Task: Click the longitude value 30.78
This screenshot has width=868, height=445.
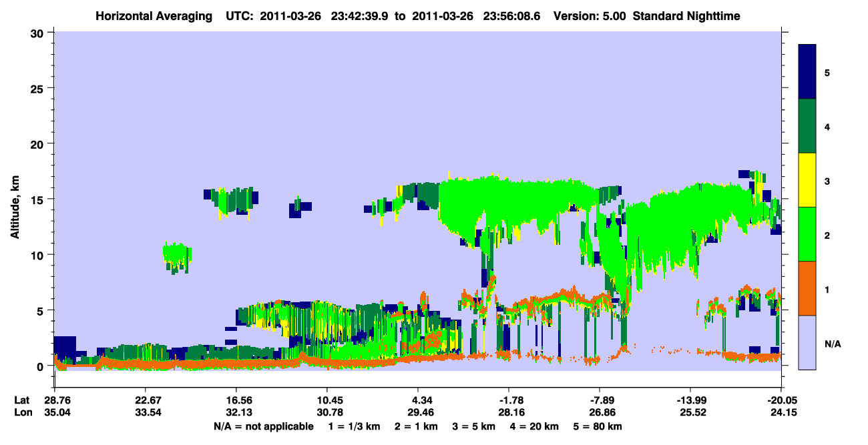Action: click(x=327, y=413)
